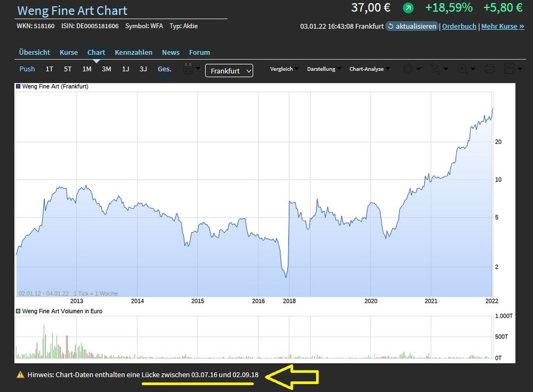Expand the Vergleich dropdown
Screen dimensions: 533x392
tap(284, 69)
